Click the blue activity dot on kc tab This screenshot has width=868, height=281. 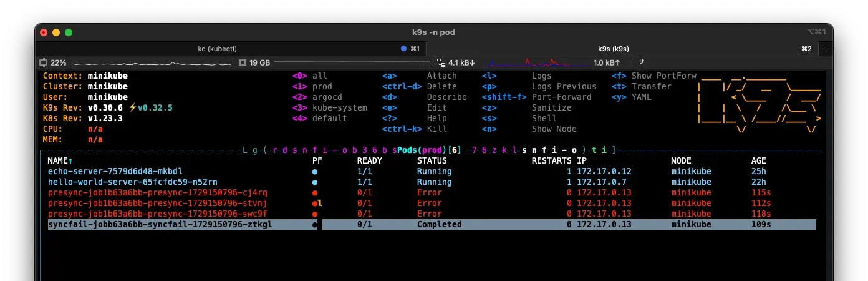[403, 49]
